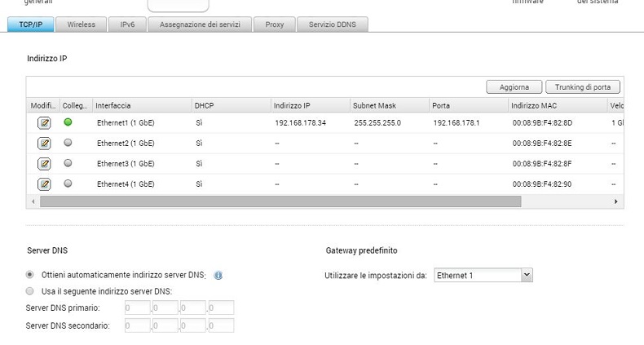Viewport: 644px width, 345px height.
Task: Select Usa il seguente indirizzo server DNS
Action: click(x=30, y=291)
